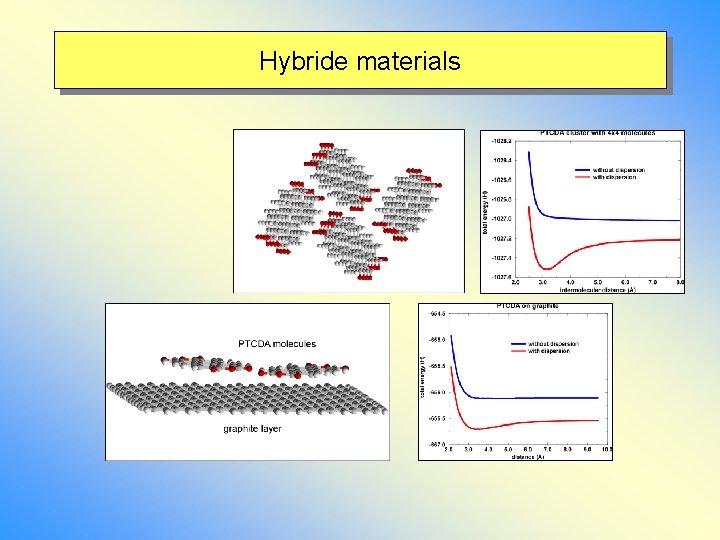720x540 pixels.
Task: Click the 'Hybride materials' slide title
Action: [360, 60]
